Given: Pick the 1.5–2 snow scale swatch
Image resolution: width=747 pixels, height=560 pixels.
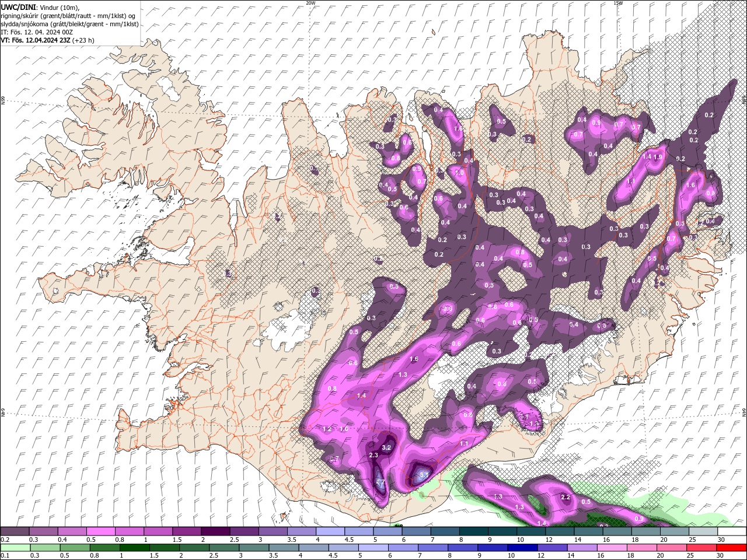Looking at the screenshot, I should coord(187,531).
